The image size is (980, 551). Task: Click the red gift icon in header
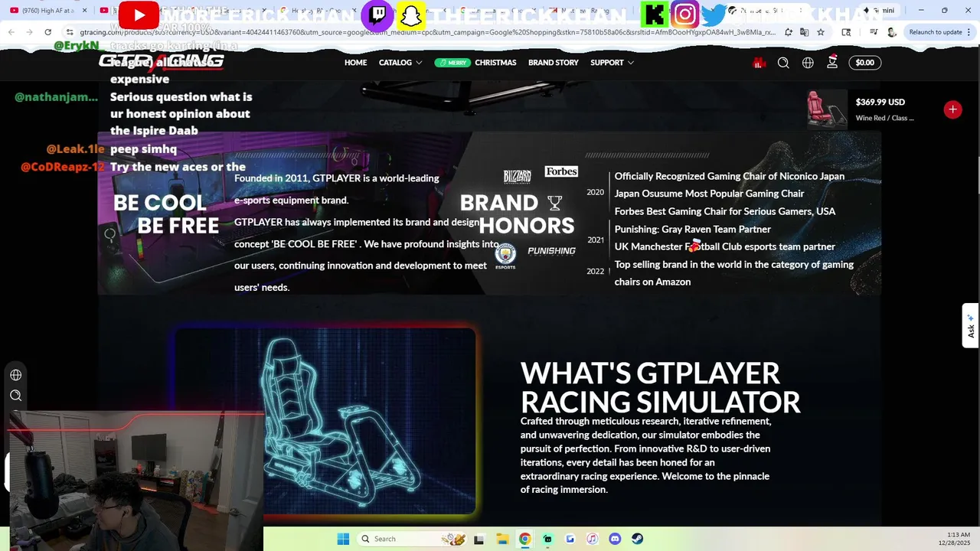pyautogui.click(x=759, y=63)
